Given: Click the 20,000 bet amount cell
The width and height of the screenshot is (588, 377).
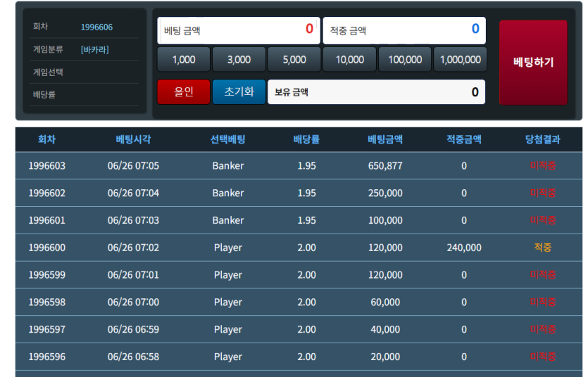Looking at the screenshot, I should coord(385,357).
